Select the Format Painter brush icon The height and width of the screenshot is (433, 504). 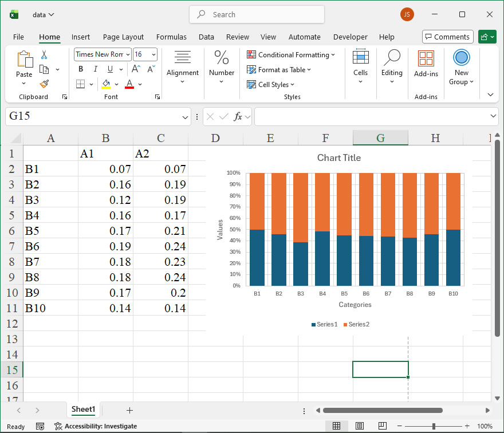pyautogui.click(x=44, y=84)
